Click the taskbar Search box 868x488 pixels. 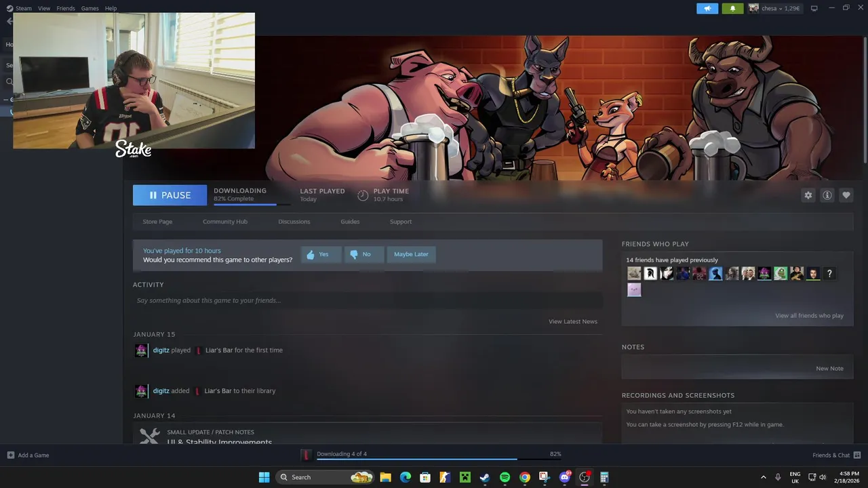(x=325, y=477)
